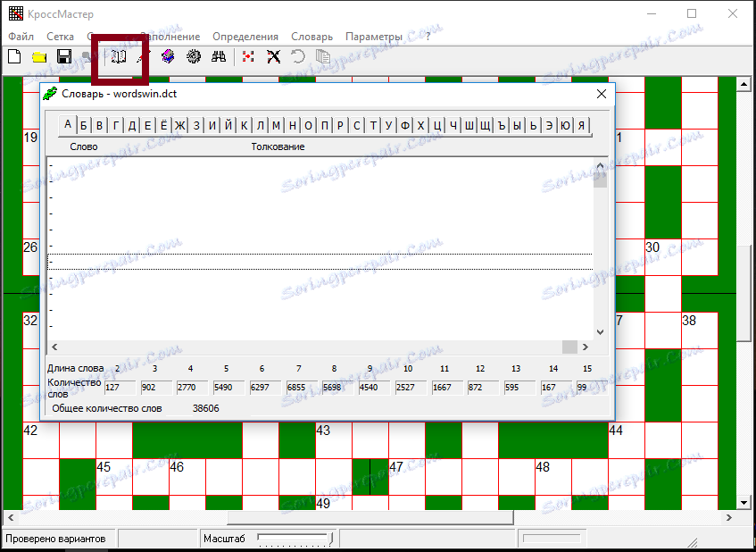Viewport: 756px width, 552px height.
Task: Open the Сетка menu
Action: point(61,37)
